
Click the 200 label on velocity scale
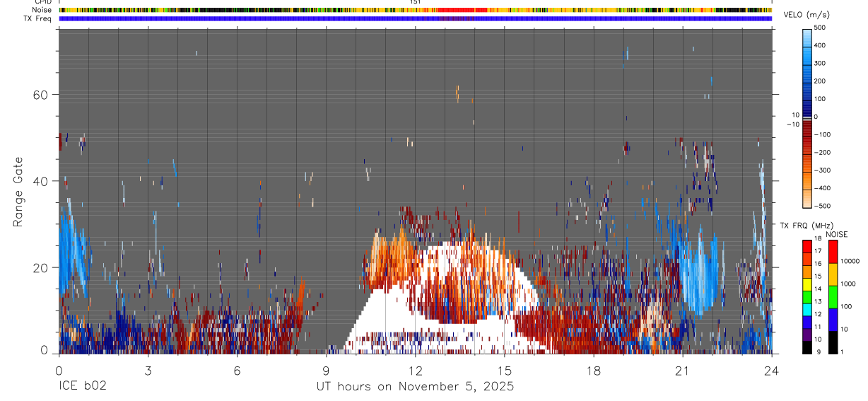821,81
